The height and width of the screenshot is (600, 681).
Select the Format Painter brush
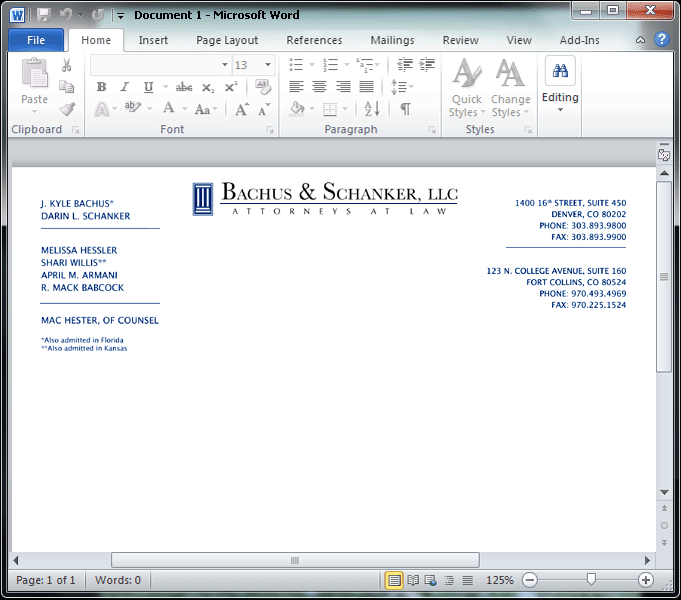pos(67,109)
